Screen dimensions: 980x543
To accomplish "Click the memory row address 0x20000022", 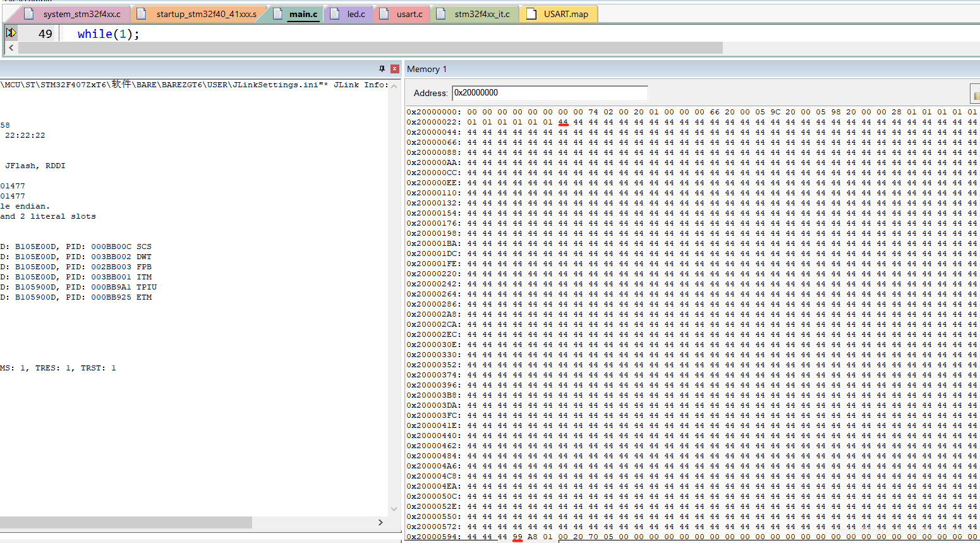I will pyautogui.click(x=433, y=122).
